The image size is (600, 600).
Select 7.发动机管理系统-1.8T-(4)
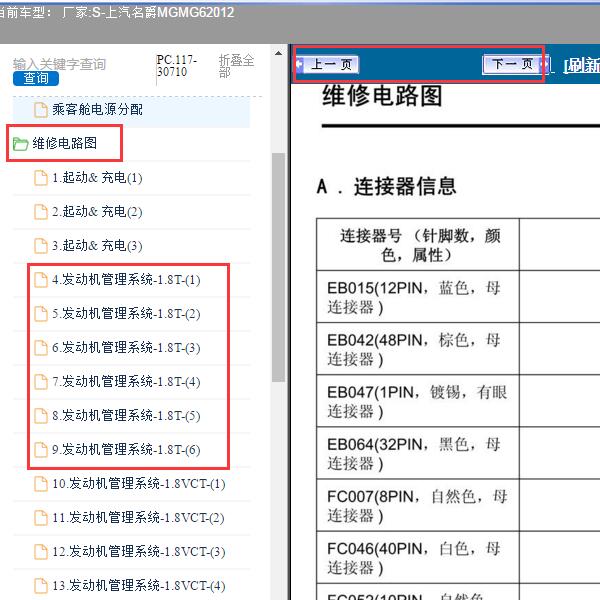coord(126,382)
